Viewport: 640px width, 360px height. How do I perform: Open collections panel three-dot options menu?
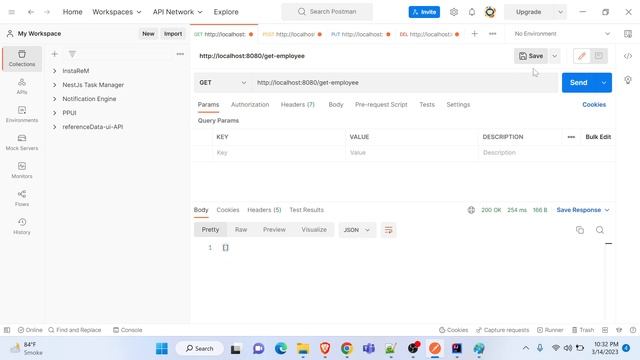tap(180, 54)
